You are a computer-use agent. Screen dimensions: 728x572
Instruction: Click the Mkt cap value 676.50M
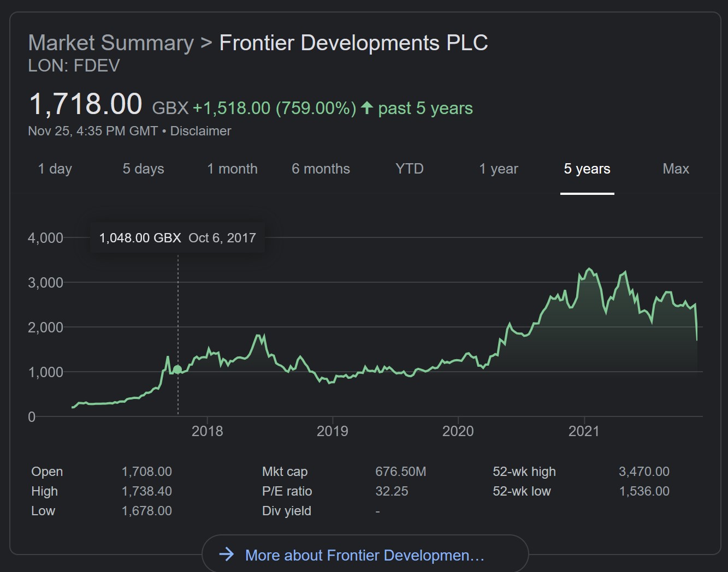[401, 472]
